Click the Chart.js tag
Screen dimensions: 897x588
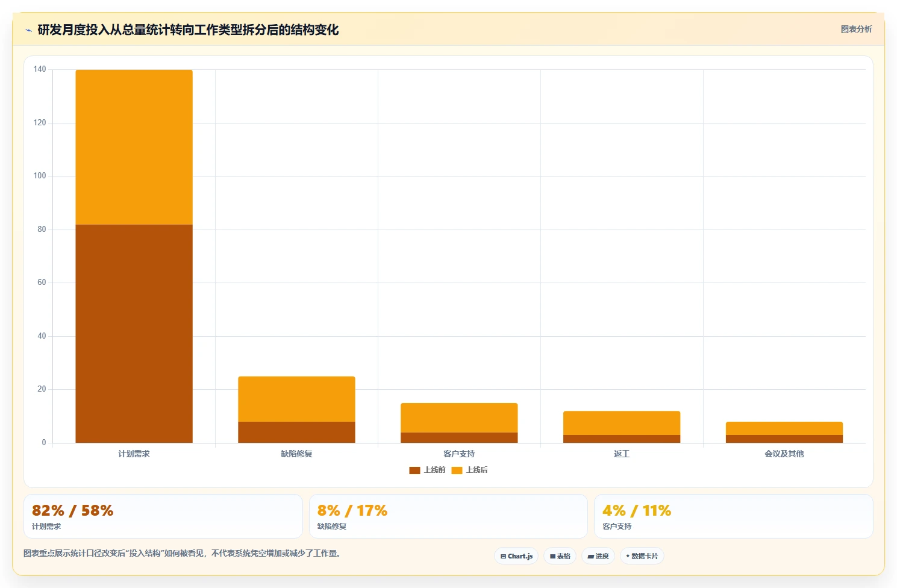pos(516,556)
